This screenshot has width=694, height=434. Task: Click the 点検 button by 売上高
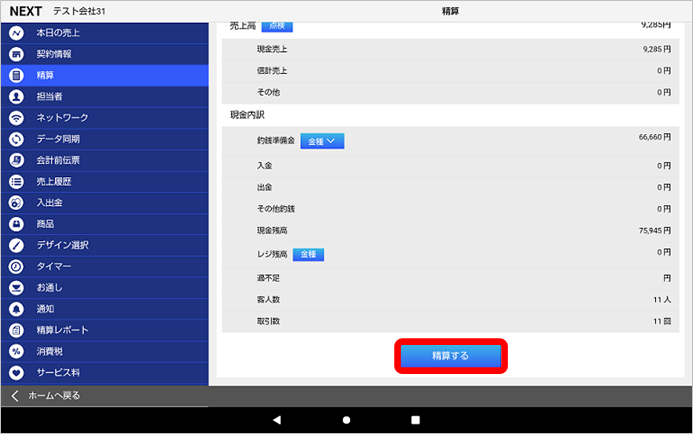tap(278, 24)
